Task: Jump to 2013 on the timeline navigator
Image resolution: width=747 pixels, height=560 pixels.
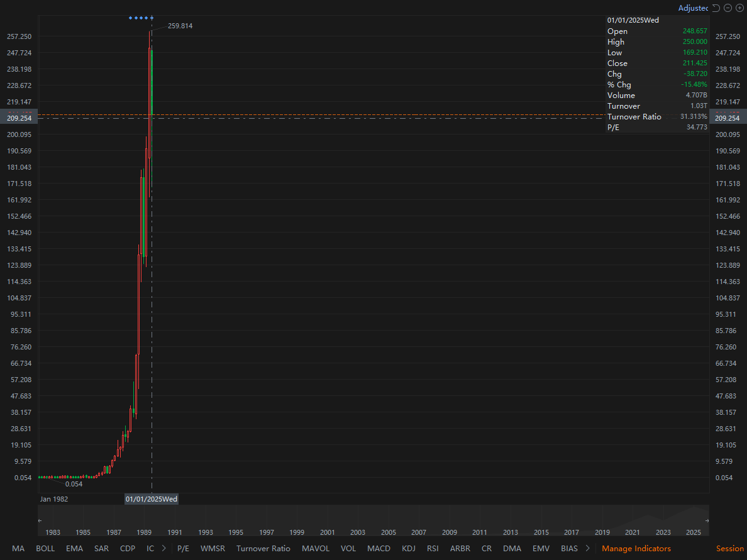Action: coord(510,532)
